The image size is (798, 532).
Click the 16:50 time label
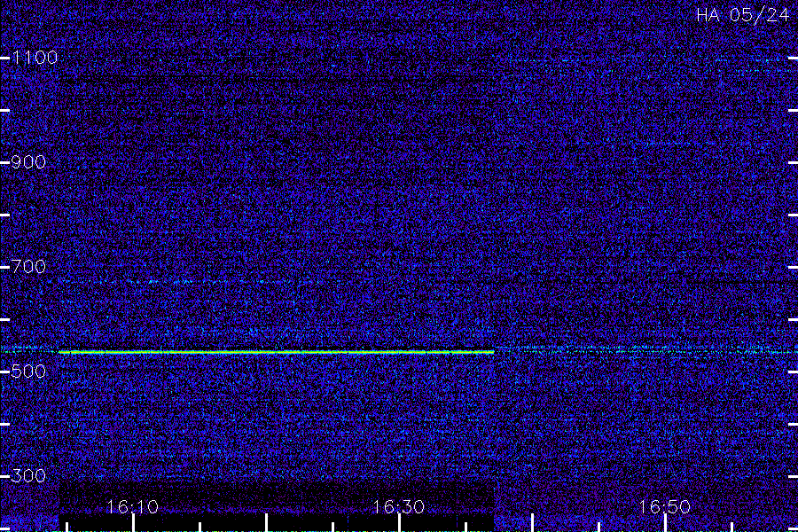tap(664, 507)
